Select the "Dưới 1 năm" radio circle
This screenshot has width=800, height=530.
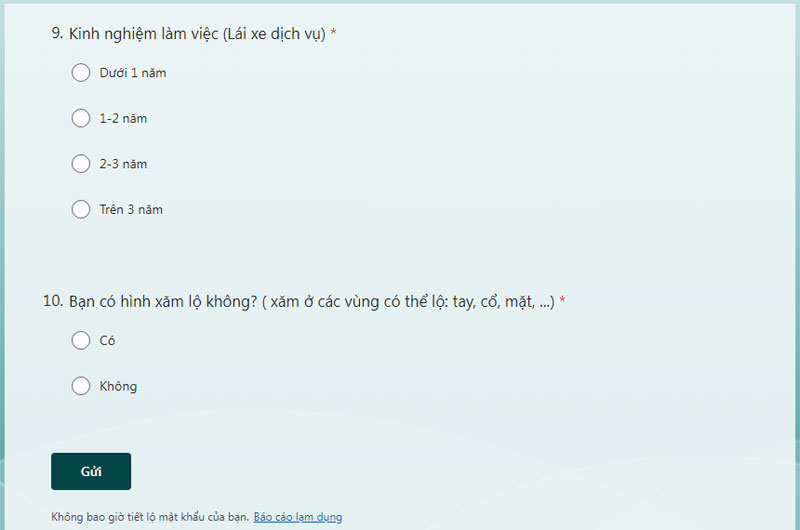(x=81, y=72)
